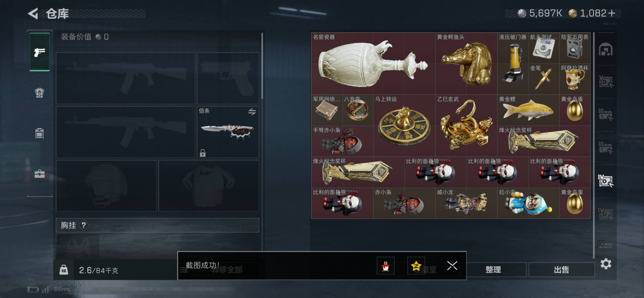Open the backpack equipment tab

pyautogui.click(x=39, y=93)
